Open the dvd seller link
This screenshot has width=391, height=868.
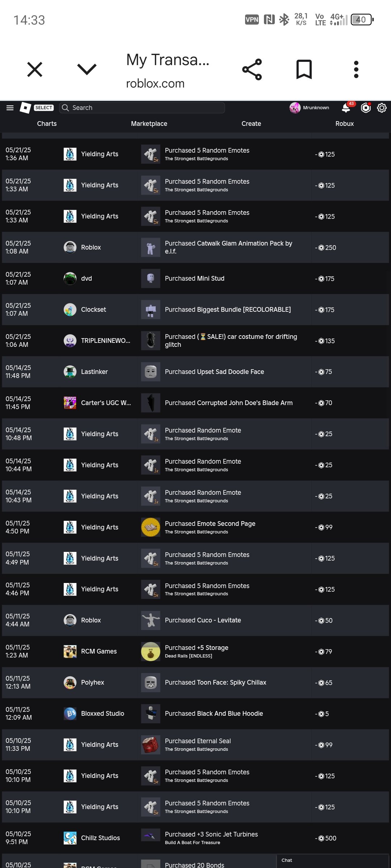click(x=87, y=278)
